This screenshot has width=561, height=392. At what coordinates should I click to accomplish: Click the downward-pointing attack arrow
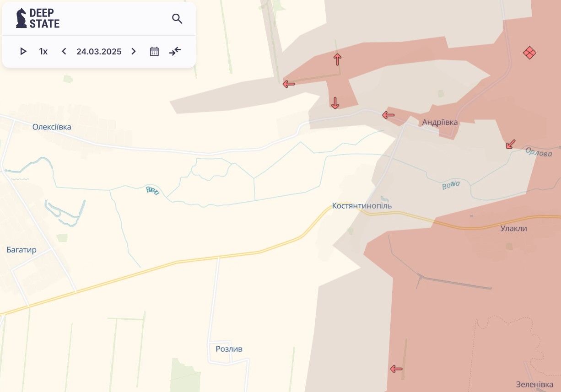335,103
